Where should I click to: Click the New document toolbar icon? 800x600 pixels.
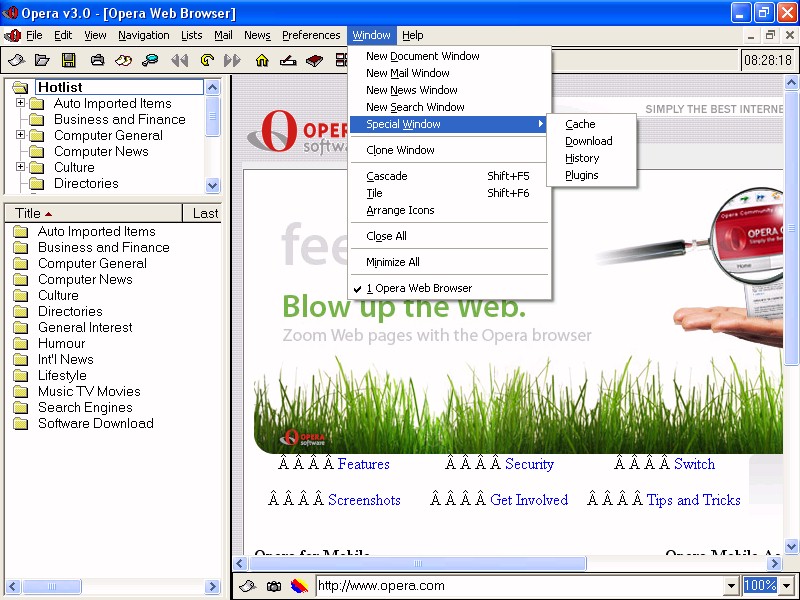[x=16, y=60]
